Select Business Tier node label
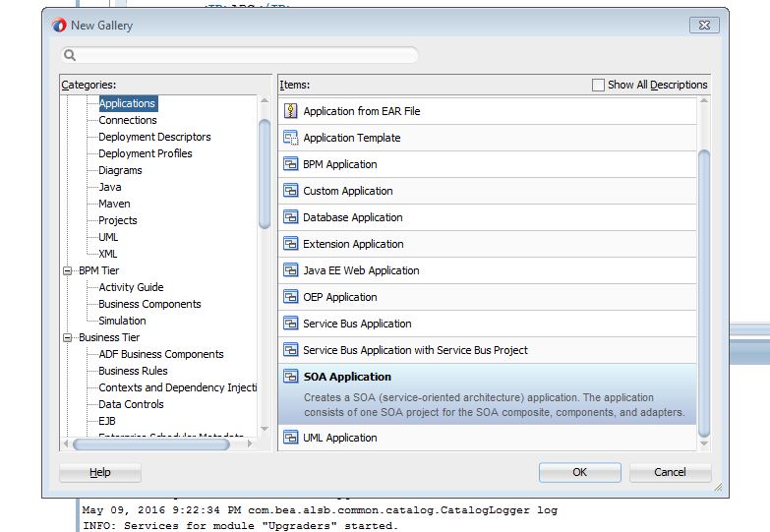 [109, 337]
